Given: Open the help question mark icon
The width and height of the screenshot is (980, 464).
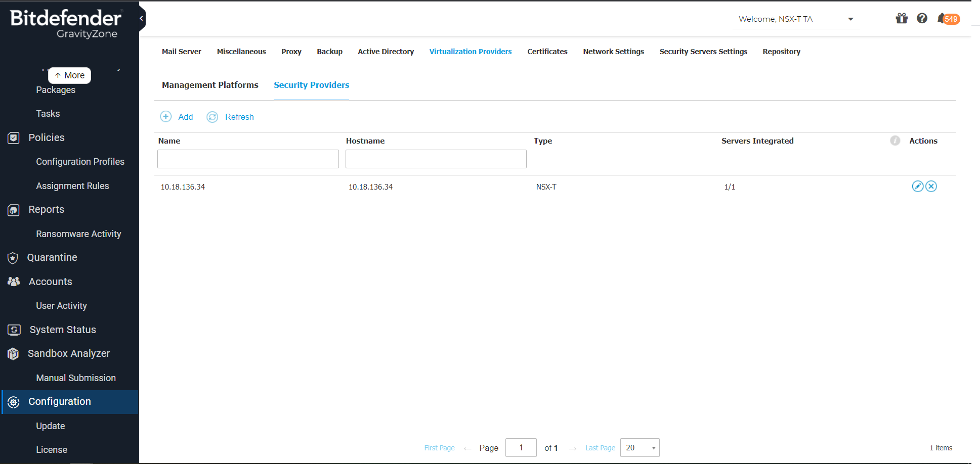Looking at the screenshot, I should pos(922,19).
